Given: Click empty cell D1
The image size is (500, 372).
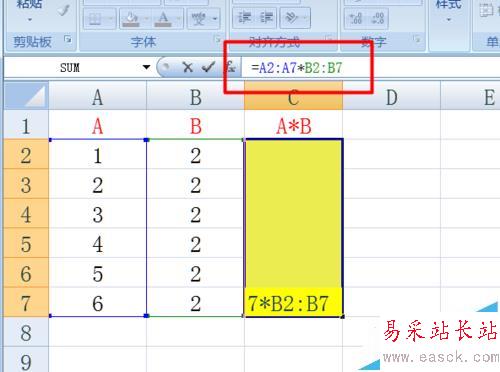Looking at the screenshot, I should [x=391, y=125].
